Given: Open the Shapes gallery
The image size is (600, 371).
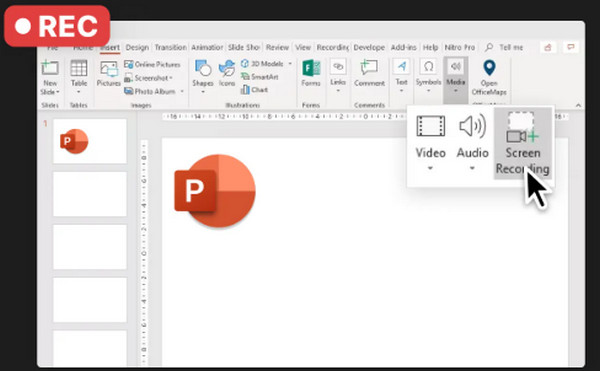Looking at the screenshot, I should tap(203, 76).
